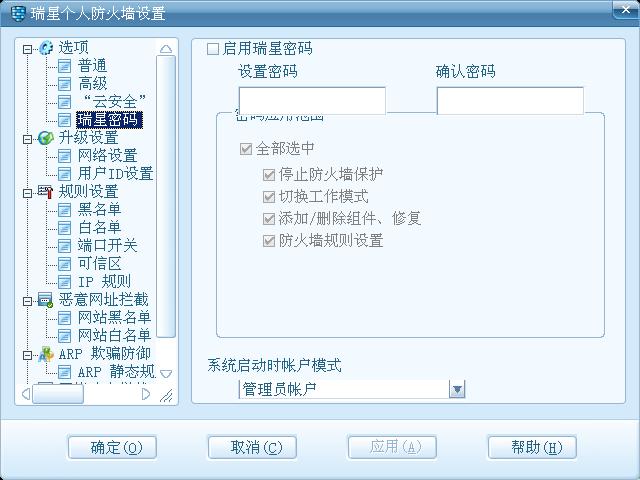This screenshot has width=640, height=480.
Task: Open the 网络设置 page
Action: coord(107,156)
